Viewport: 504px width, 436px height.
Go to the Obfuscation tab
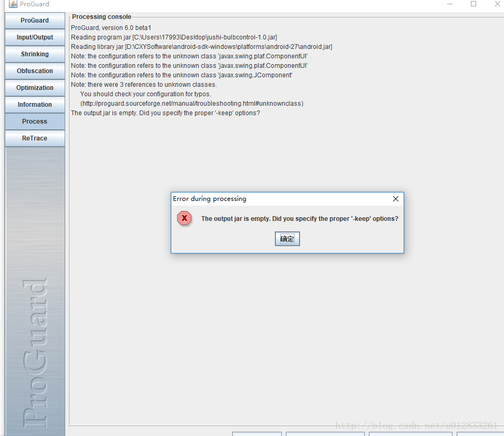click(x=35, y=71)
